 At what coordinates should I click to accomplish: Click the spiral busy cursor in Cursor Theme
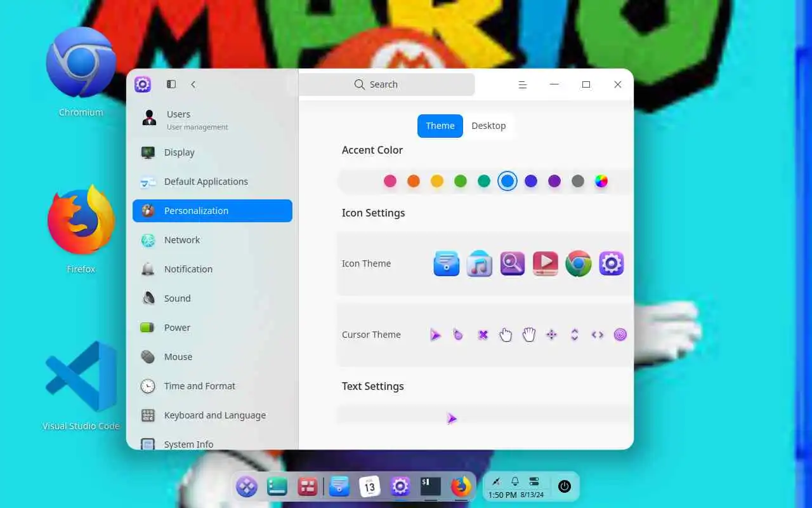tap(620, 335)
